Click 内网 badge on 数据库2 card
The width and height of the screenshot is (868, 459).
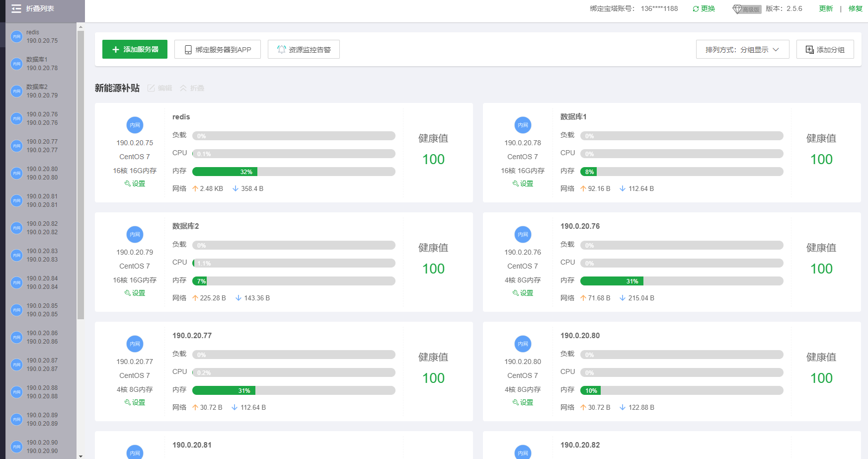point(135,234)
